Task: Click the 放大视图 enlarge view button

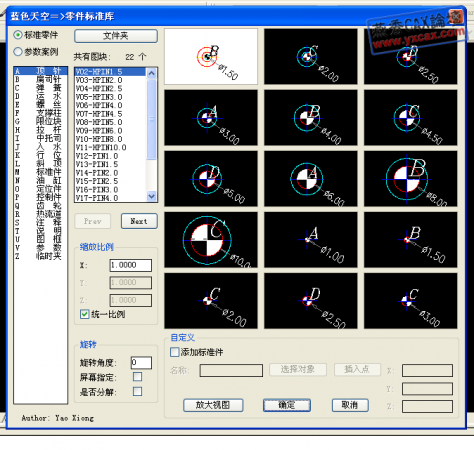Action: 213,405
